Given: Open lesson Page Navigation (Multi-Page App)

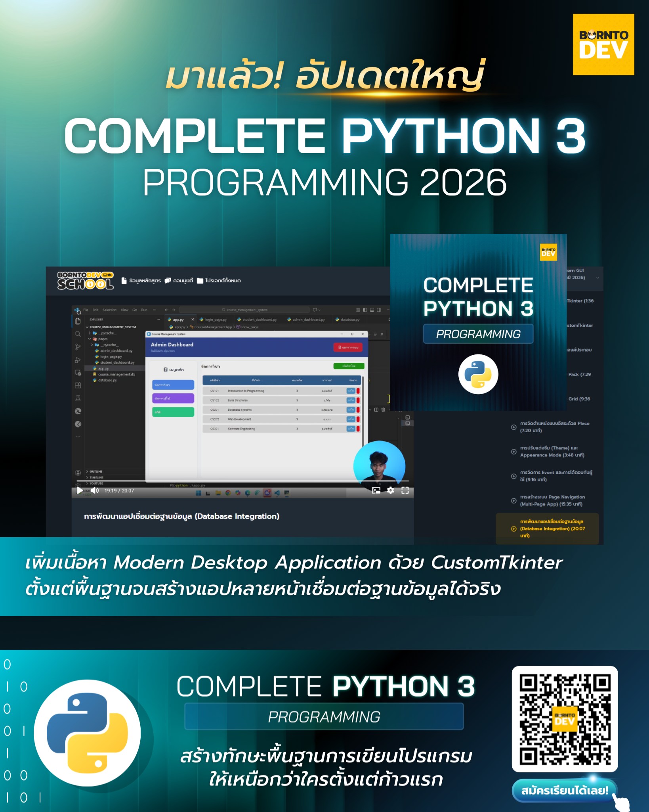Looking at the screenshot, I should [552, 501].
